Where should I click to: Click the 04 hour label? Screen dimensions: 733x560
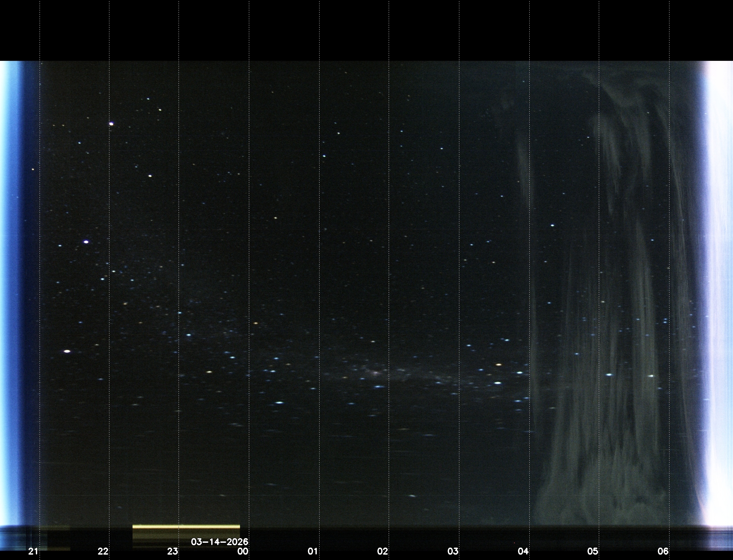[523, 551]
